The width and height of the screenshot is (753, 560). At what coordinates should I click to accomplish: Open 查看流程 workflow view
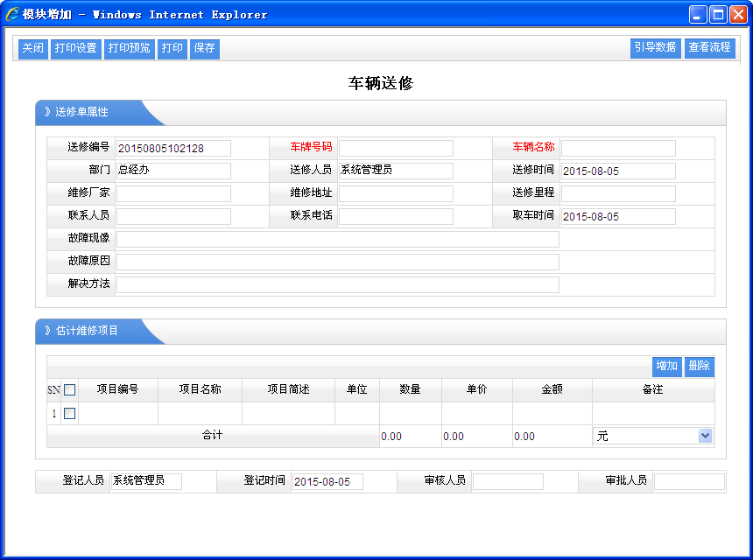pyautogui.click(x=709, y=48)
